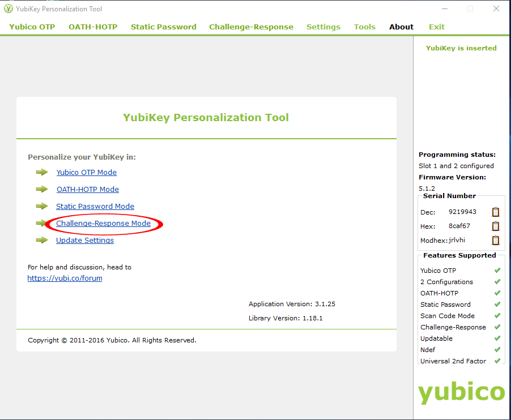This screenshot has height=420, width=511.
Task: Click the green arrow beside Static Password Mode
Action: pos(42,206)
